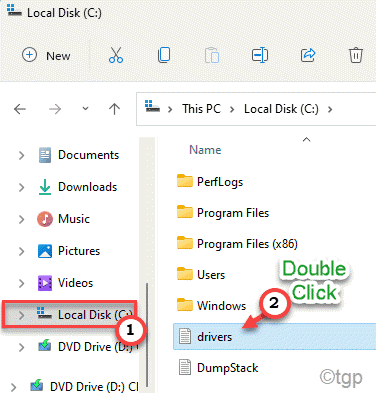Image resolution: width=376 pixels, height=393 pixels.
Task: Click the Copy icon in toolbar
Action: click(164, 55)
